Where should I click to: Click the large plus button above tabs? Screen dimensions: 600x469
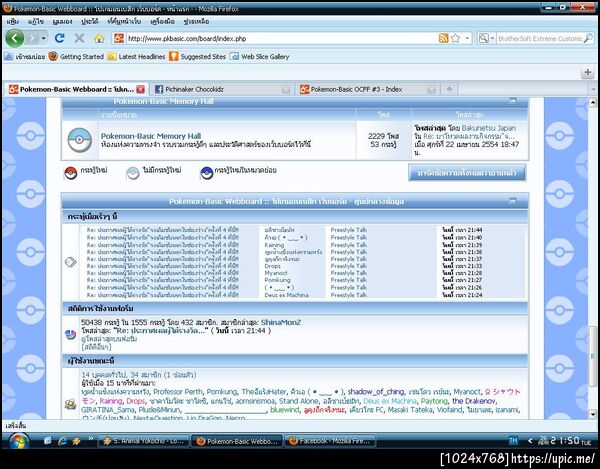point(587,72)
